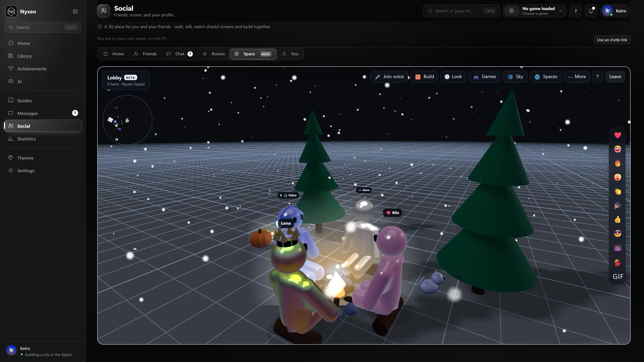
Task: Open Themes in the sidebar
Action: pos(43,158)
